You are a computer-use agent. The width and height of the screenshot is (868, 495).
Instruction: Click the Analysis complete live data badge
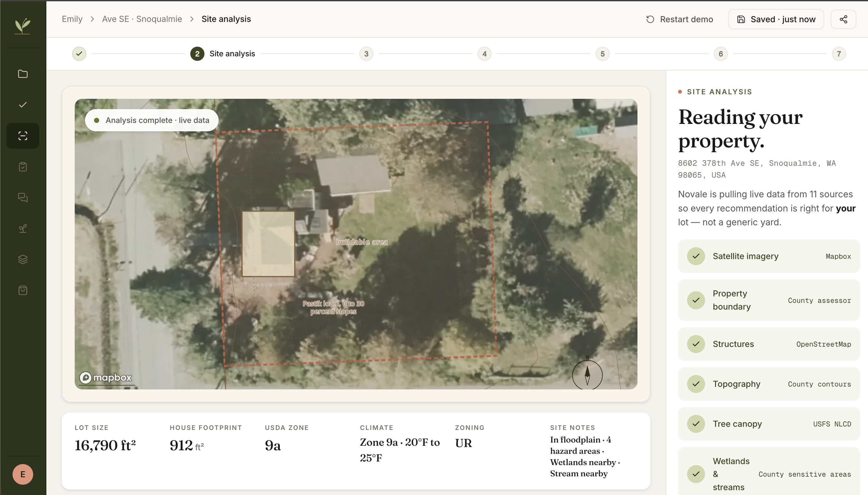[x=152, y=120]
